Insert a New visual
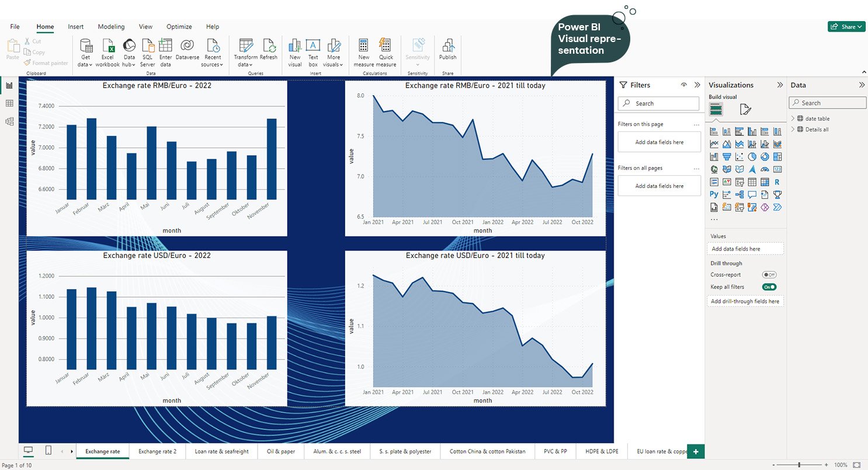Image resolution: width=868 pixels, height=470 pixels. 295,47
